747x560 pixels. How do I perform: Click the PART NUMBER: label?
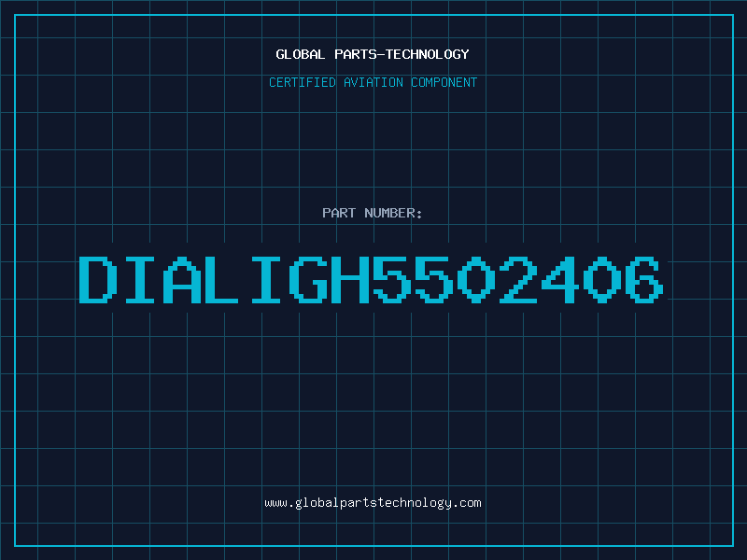(373, 213)
